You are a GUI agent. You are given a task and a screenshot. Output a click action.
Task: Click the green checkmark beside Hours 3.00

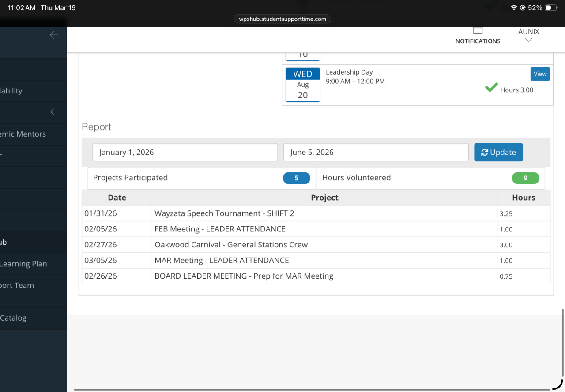(x=491, y=88)
